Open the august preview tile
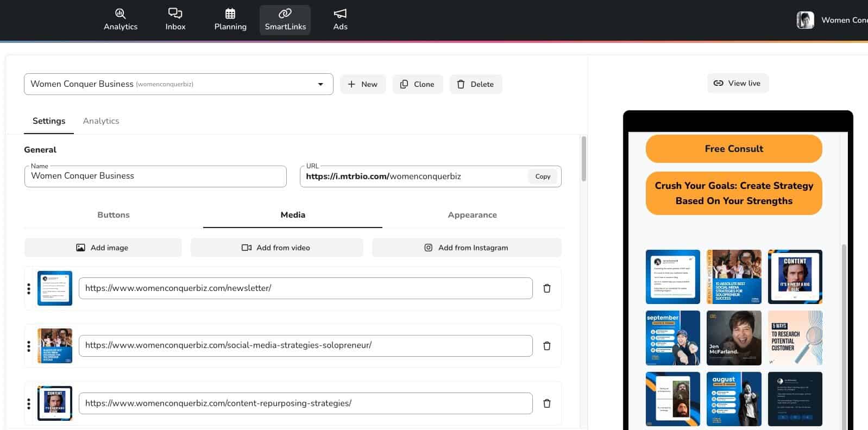The height and width of the screenshot is (430, 868). pyautogui.click(x=734, y=399)
